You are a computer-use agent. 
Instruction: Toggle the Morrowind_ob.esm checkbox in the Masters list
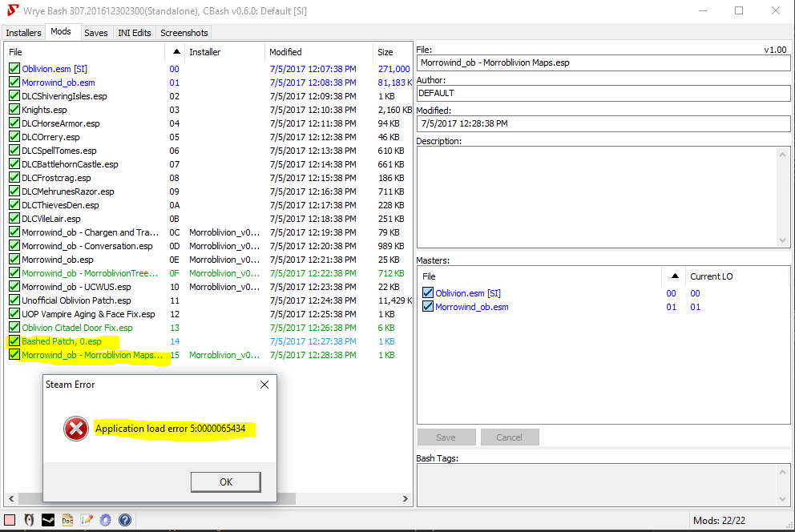tap(428, 307)
